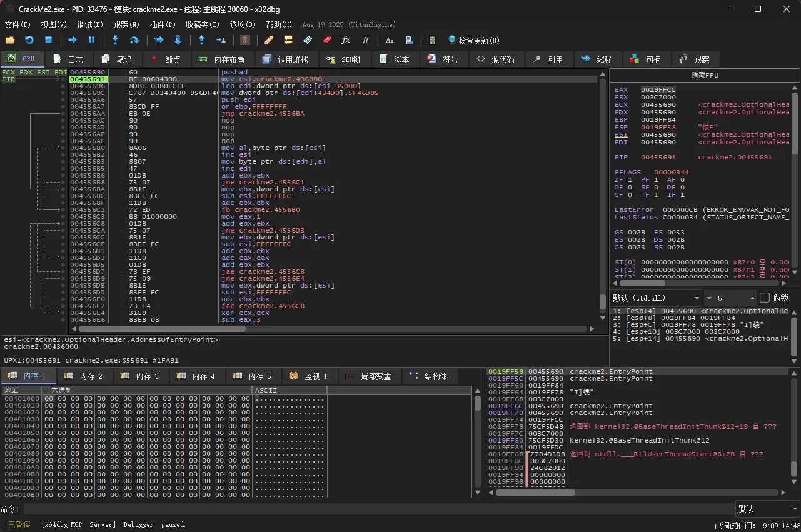Toggle the 解锁 (unlock) checkbox

[765, 298]
